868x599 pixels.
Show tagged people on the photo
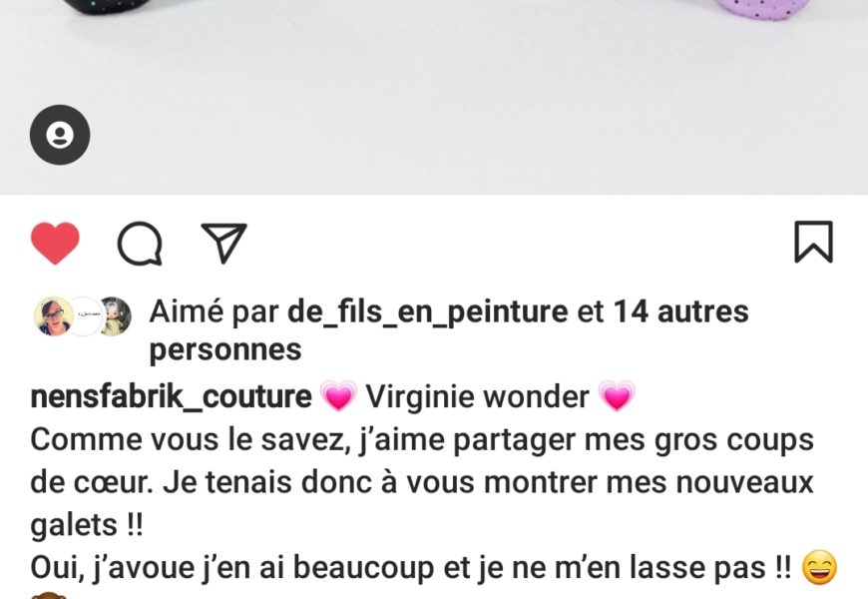click(x=60, y=135)
